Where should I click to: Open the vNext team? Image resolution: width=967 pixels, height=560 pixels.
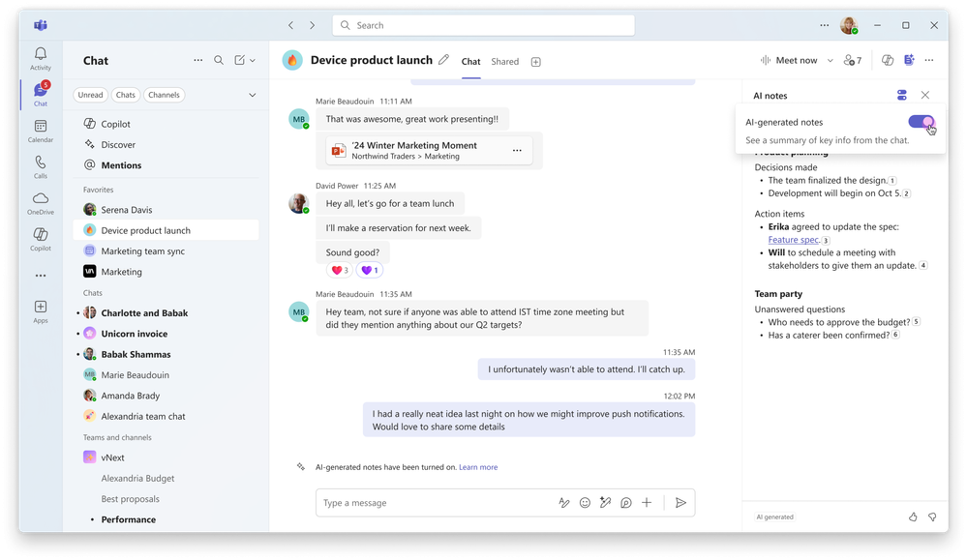(166, 457)
